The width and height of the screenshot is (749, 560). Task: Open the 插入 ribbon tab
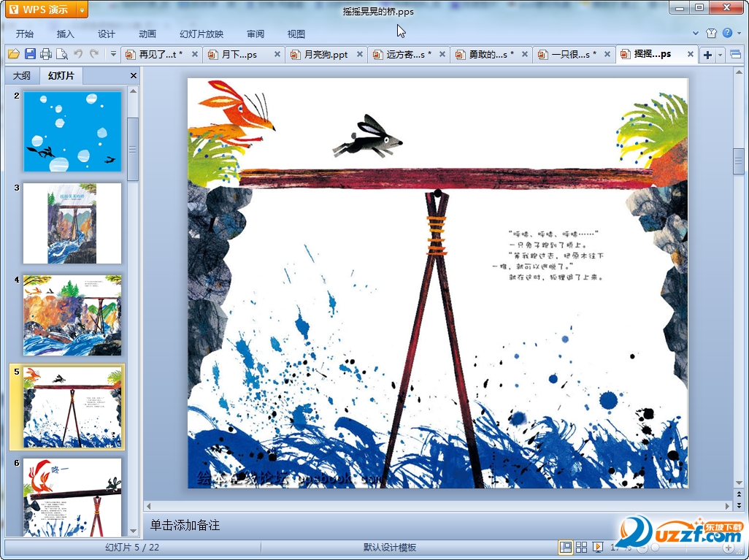66,34
